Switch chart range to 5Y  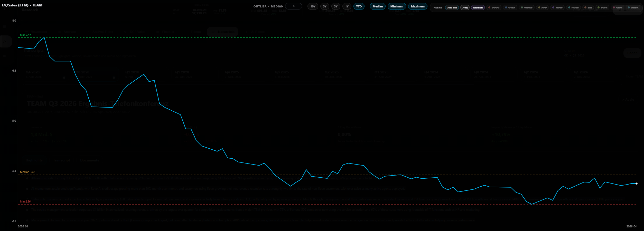[x=325, y=6]
